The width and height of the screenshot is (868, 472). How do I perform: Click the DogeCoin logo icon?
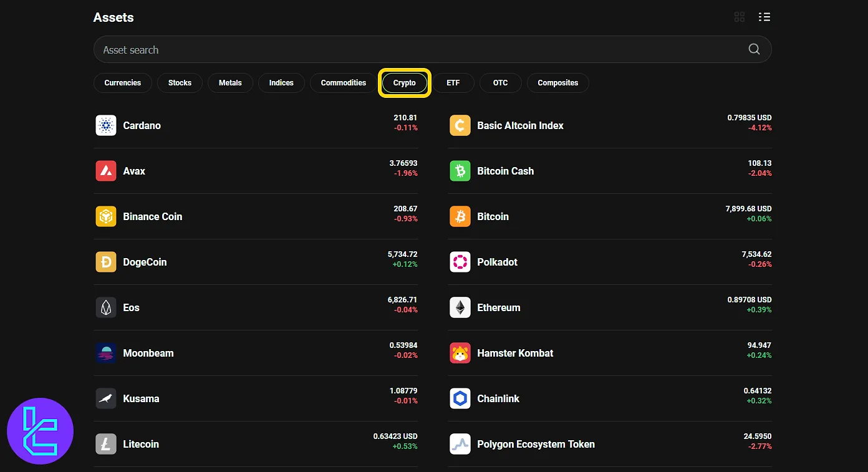click(106, 262)
